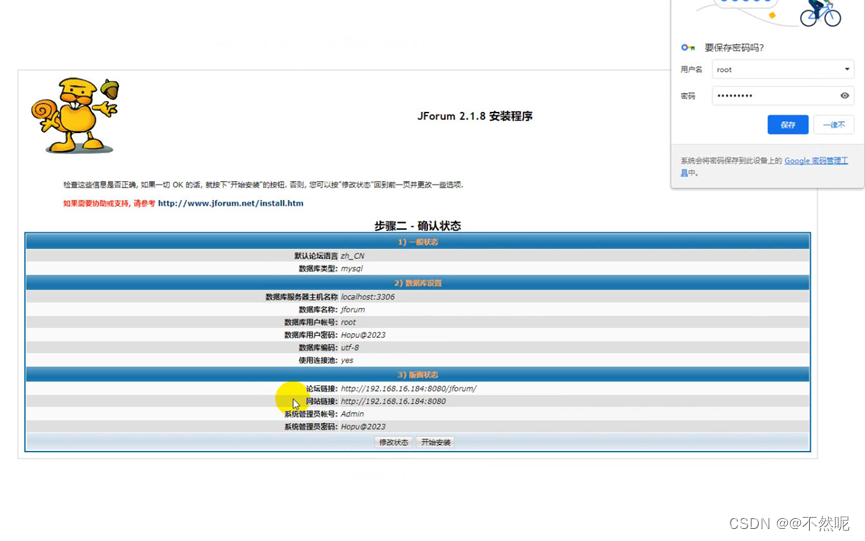Click the localhost:3306 host value
Image resolution: width=865 pixels, height=541 pixels.
coord(367,297)
